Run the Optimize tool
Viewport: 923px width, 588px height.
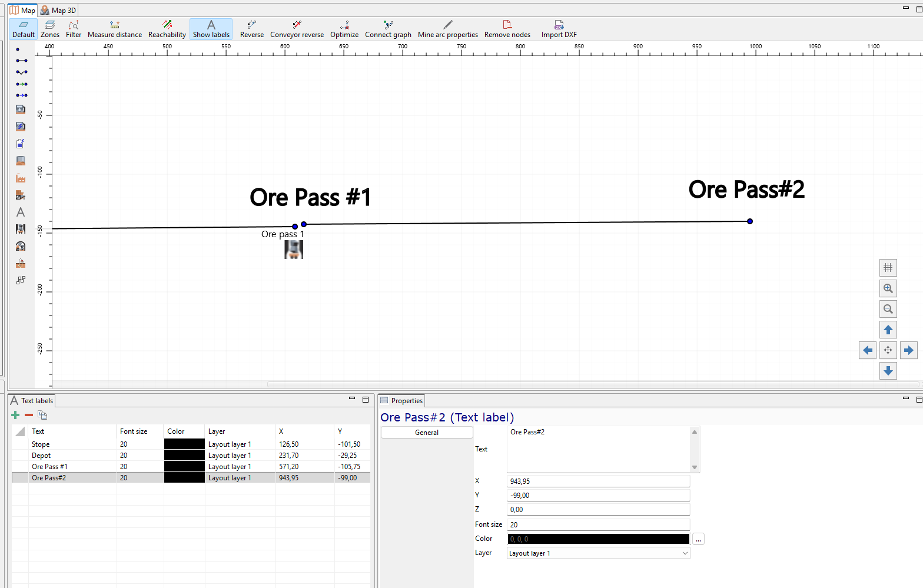point(344,29)
